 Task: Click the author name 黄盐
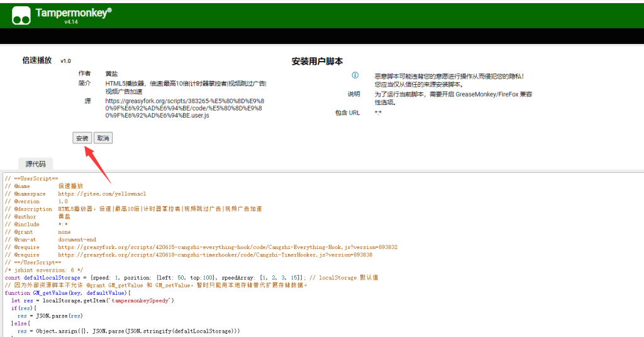click(111, 74)
